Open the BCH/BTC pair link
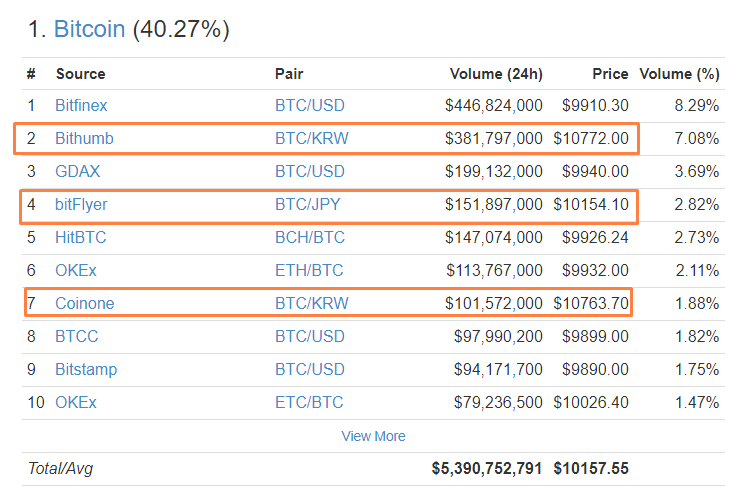The width and height of the screenshot is (739, 496). coord(311,237)
